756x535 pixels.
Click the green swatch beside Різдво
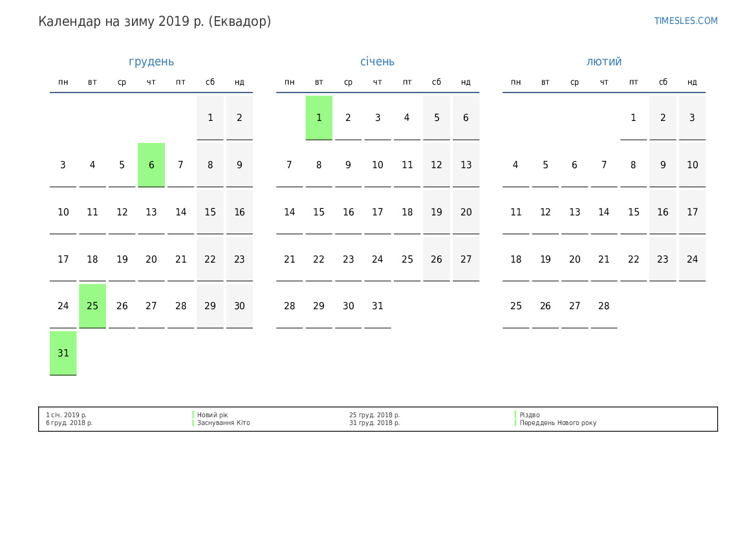click(515, 415)
